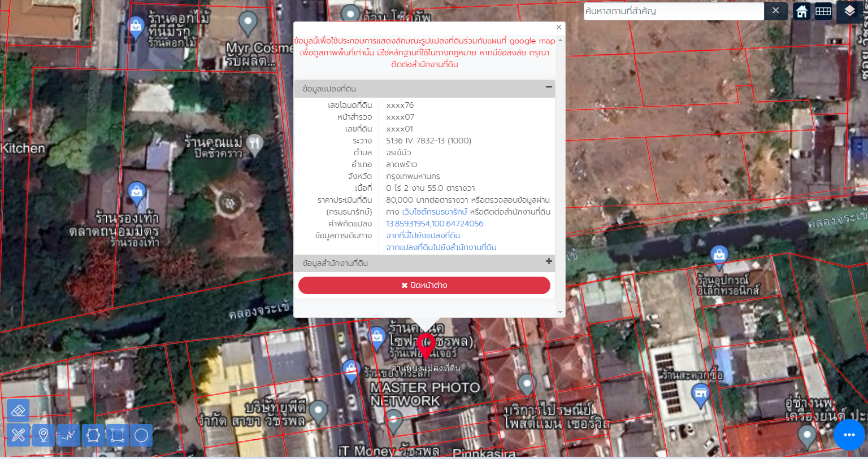868x459 pixels.
Task: Click the ค้นหาสถานที่สำคัญ search field
Action: [672, 11]
